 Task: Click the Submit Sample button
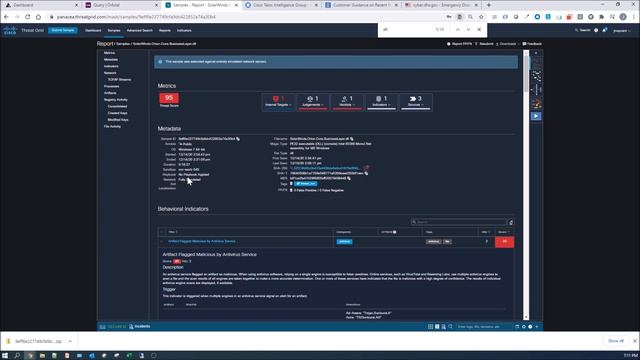click(x=62, y=30)
